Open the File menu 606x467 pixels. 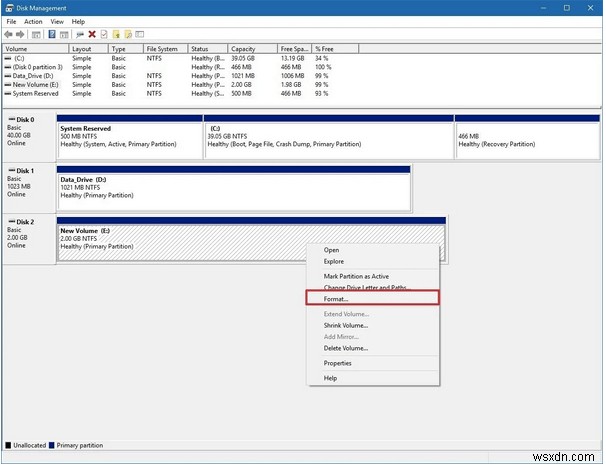point(11,20)
